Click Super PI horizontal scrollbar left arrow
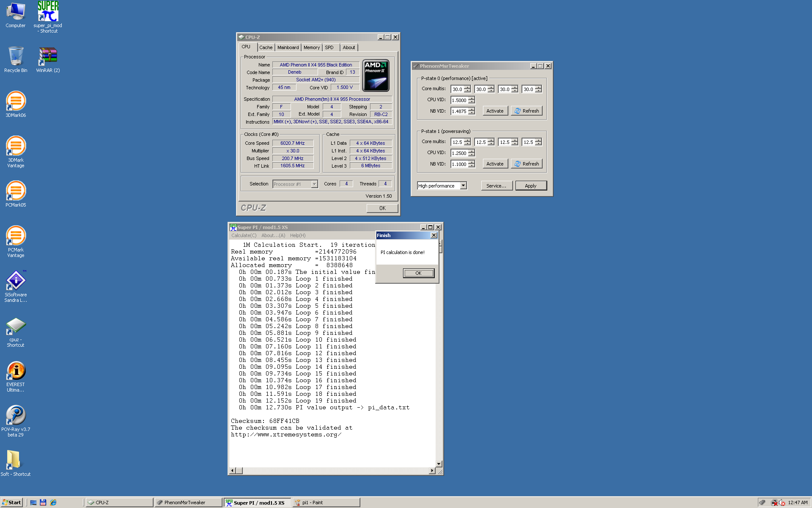Image resolution: width=812 pixels, height=508 pixels. 232,470
